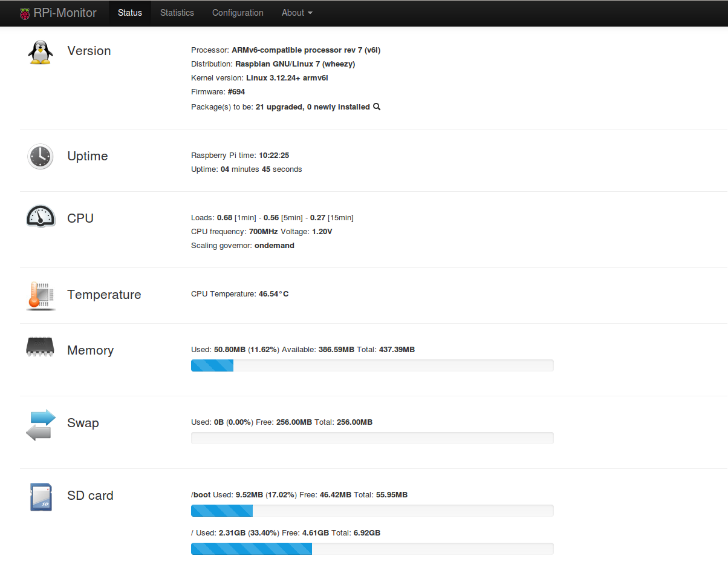Screen dimensions: 728x573
Task: Click the Version section heading
Action: tap(89, 51)
